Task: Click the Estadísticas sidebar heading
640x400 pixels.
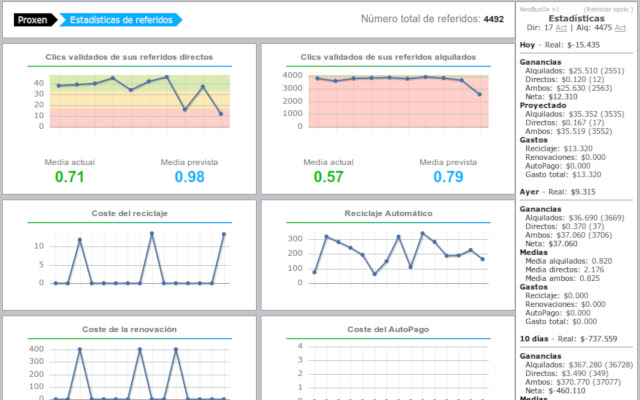Action: coord(576,19)
